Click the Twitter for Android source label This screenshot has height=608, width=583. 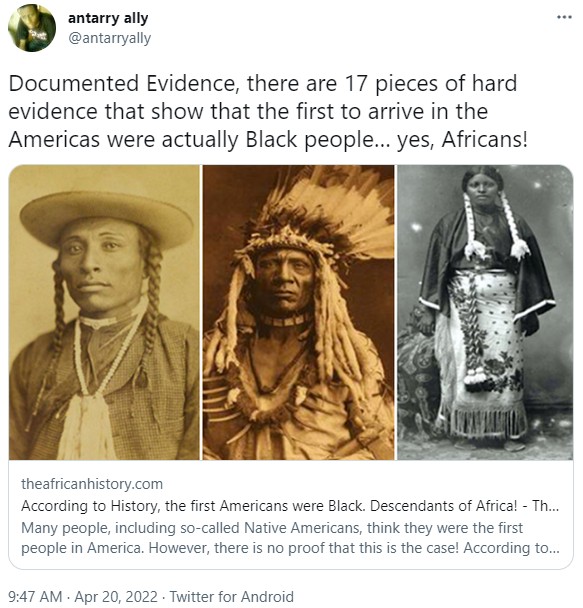[231, 596]
